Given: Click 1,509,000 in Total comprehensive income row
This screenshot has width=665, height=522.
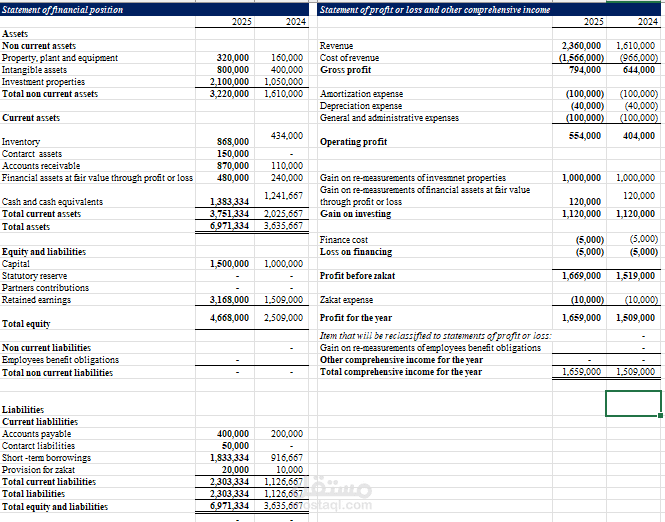Looking at the screenshot, I should 635,372.
